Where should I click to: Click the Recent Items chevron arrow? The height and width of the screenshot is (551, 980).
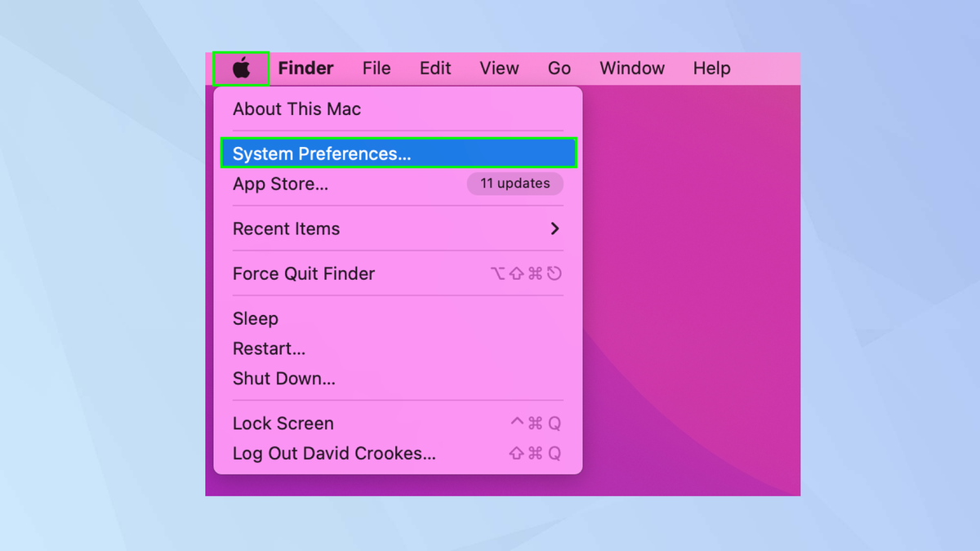554,229
